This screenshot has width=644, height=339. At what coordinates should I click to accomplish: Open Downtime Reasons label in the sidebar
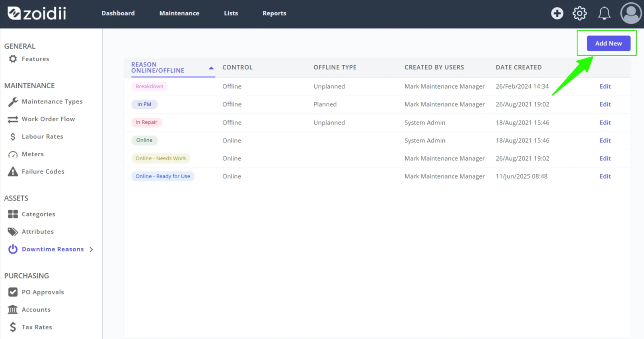pos(53,249)
